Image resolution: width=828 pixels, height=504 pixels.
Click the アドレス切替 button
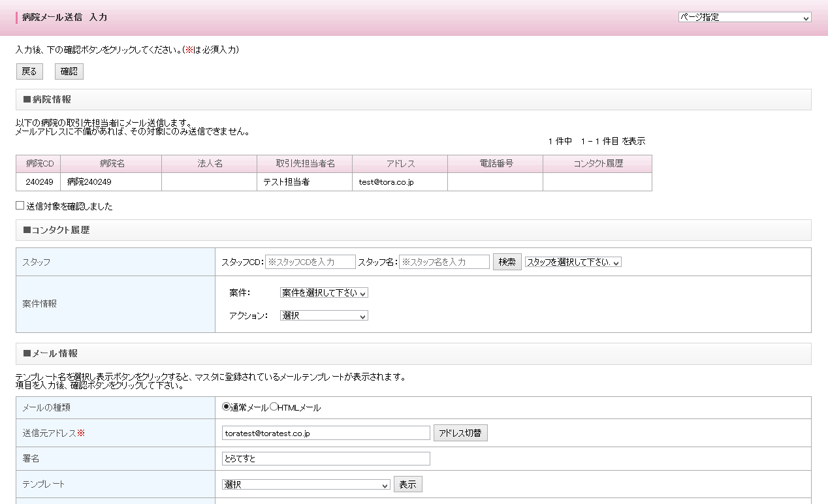460,433
